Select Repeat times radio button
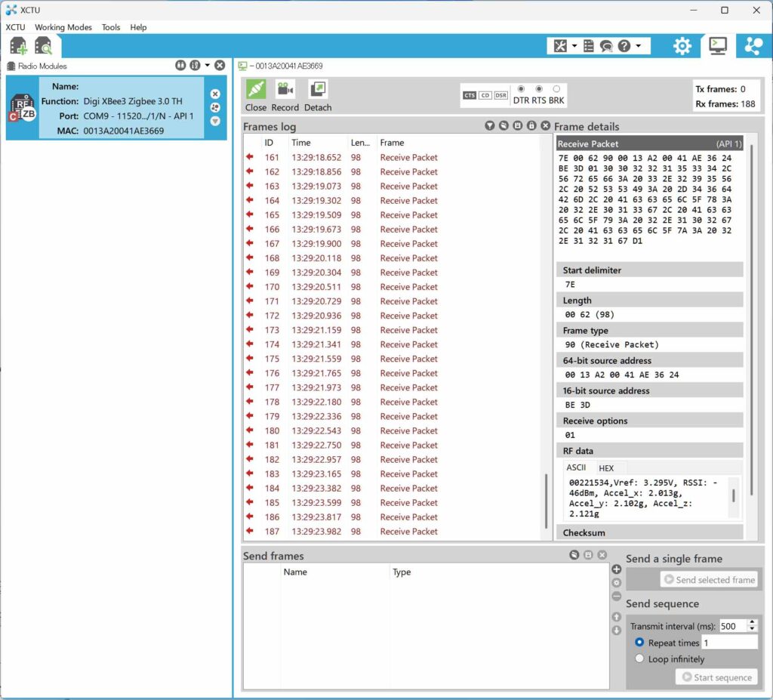Image resolution: width=773 pixels, height=700 pixels. [639, 642]
